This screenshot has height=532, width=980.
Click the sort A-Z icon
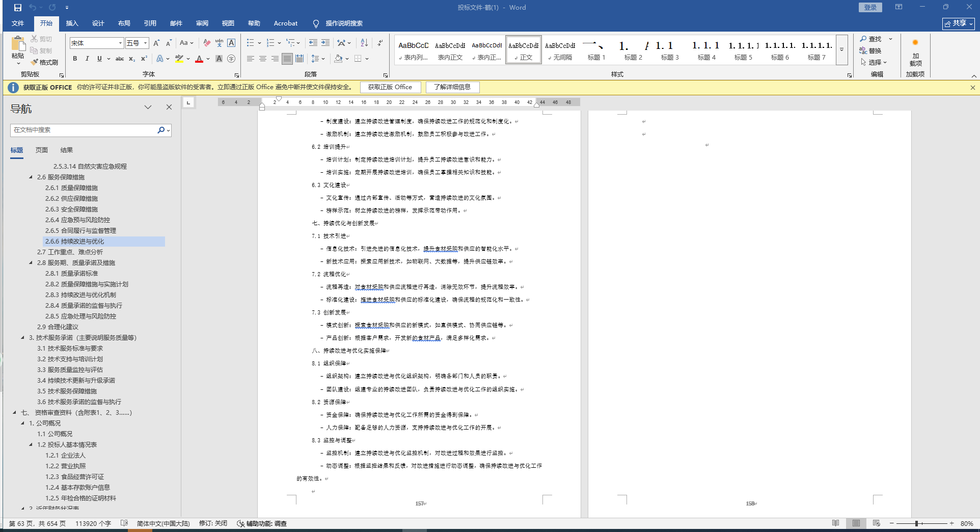pos(364,43)
